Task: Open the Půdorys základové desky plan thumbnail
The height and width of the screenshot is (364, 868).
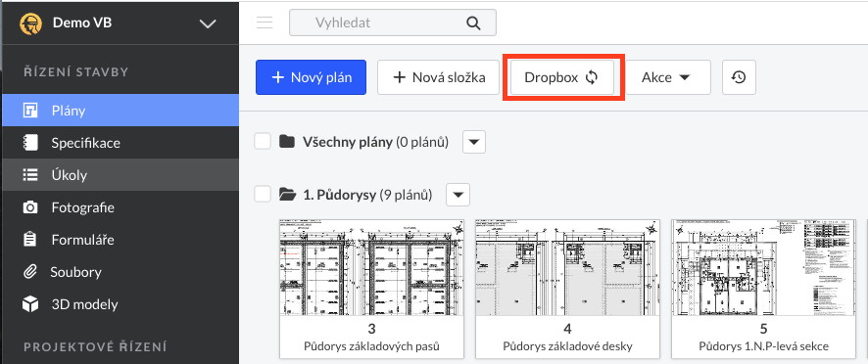Action: [x=568, y=289]
